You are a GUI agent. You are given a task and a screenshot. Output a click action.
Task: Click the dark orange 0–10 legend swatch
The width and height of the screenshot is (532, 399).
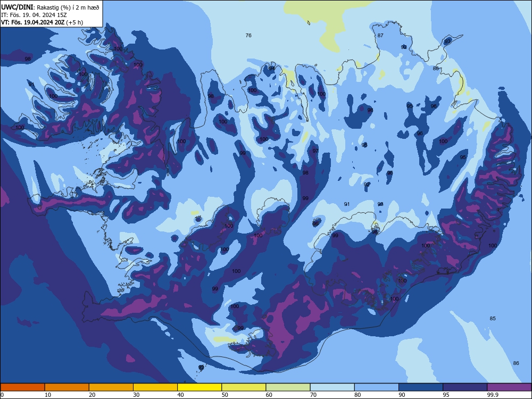pos(22,387)
